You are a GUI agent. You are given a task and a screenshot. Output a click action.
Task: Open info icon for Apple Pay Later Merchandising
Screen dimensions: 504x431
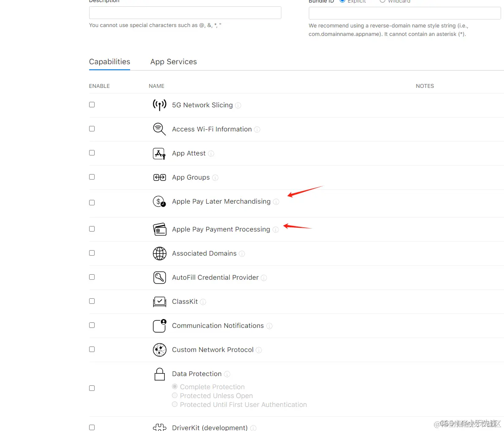point(276,202)
